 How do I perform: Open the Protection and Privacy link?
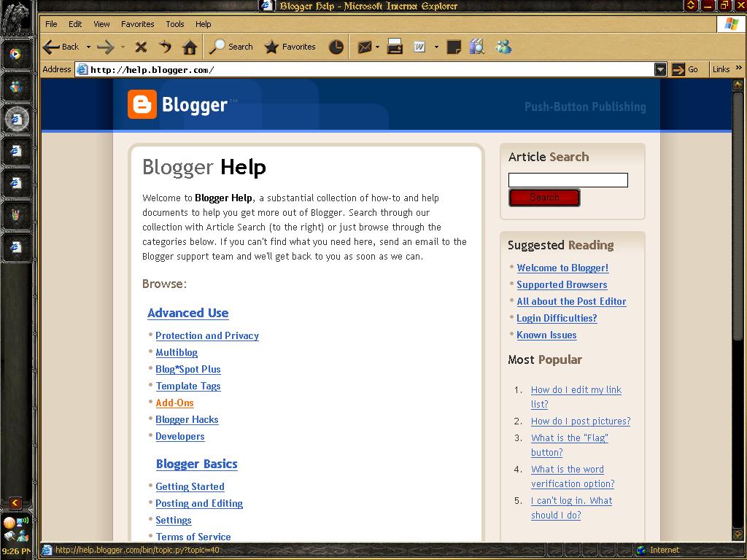point(207,335)
